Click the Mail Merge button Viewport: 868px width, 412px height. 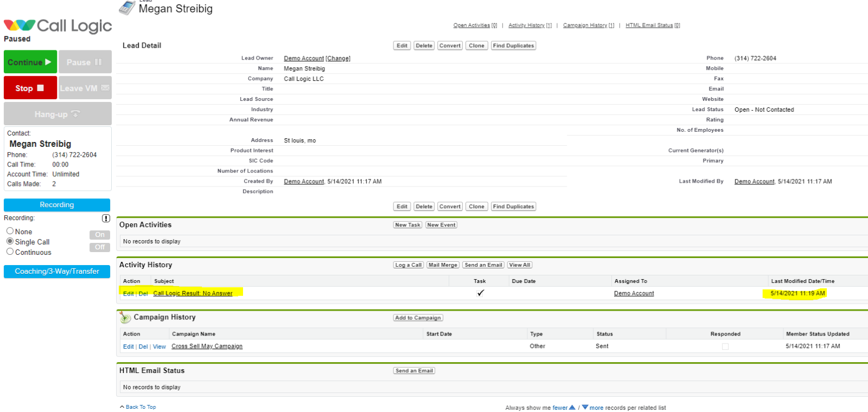coord(443,265)
